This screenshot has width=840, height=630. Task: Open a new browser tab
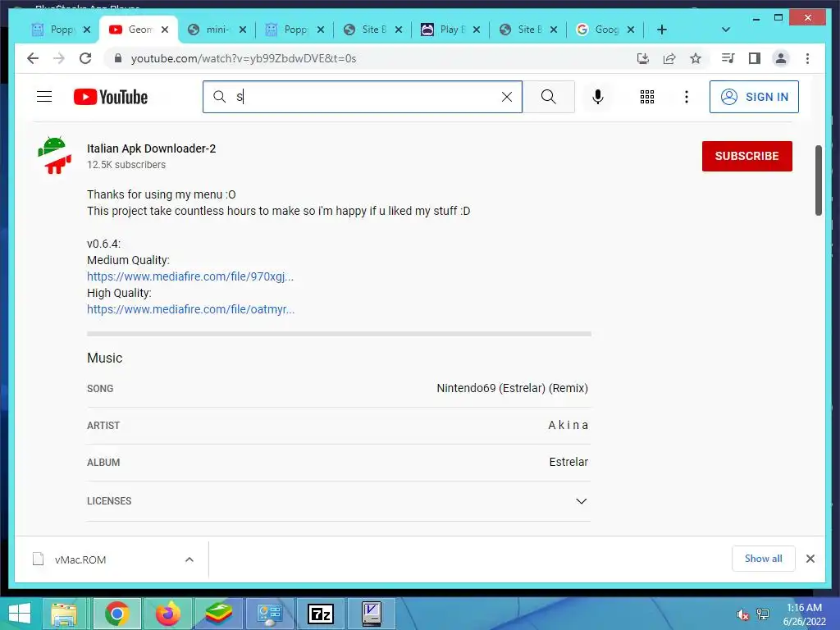tap(662, 30)
